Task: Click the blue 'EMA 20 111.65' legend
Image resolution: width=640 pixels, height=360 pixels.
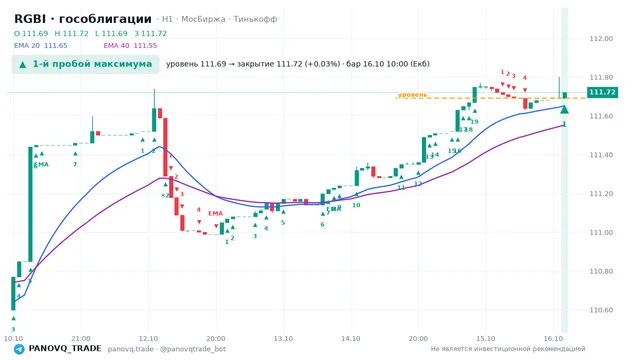Action: pyautogui.click(x=40, y=45)
